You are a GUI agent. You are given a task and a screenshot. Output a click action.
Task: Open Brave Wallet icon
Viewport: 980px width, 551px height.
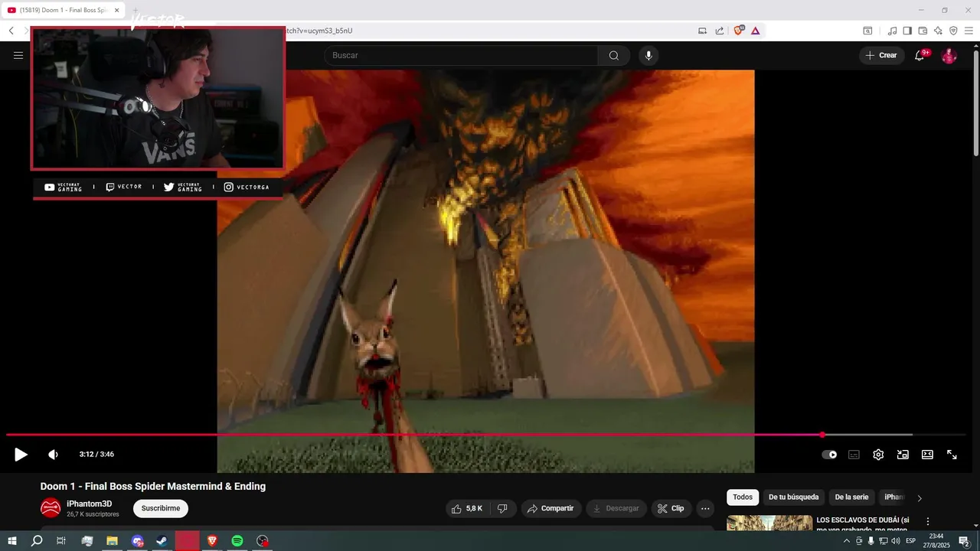point(923,31)
